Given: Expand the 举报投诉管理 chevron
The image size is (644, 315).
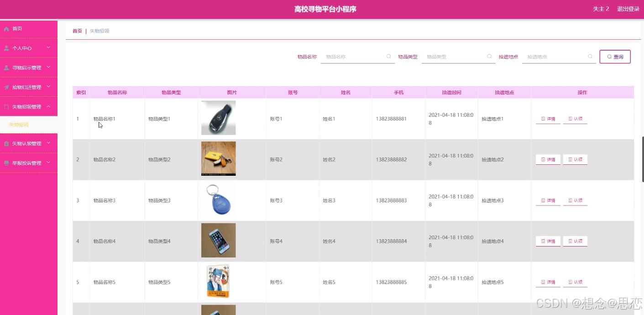Looking at the screenshot, I should pyautogui.click(x=48, y=163).
